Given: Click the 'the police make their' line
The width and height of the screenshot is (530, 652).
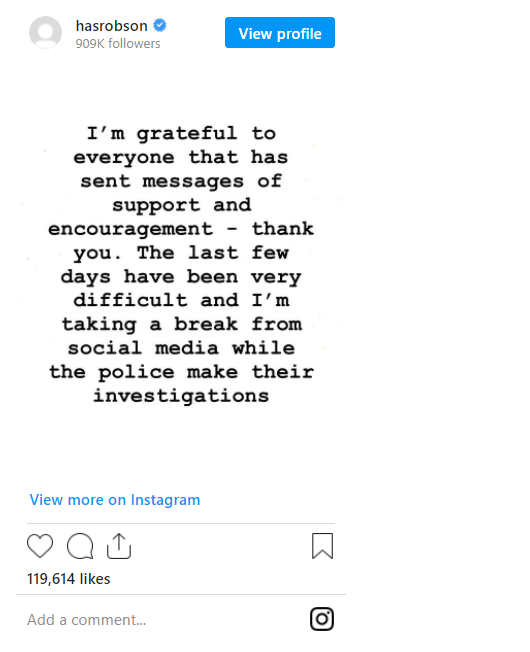Looking at the screenshot, I should point(181,372).
